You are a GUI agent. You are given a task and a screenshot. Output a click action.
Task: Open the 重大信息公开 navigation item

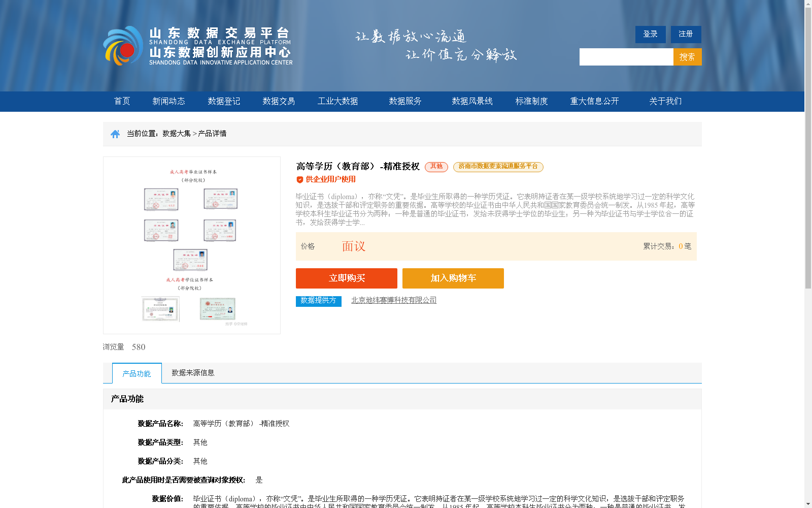pyautogui.click(x=594, y=101)
